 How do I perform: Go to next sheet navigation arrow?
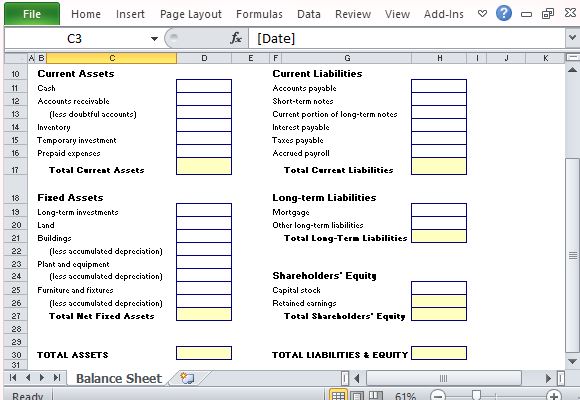click(42, 377)
